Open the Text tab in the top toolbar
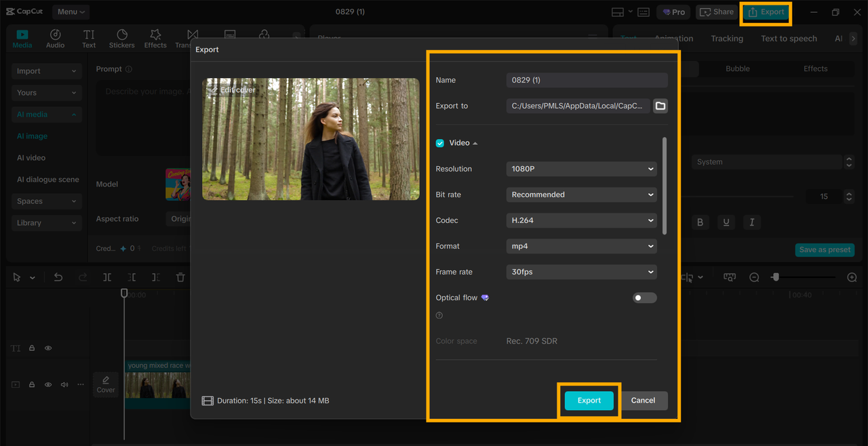 click(x=89, y=39)
